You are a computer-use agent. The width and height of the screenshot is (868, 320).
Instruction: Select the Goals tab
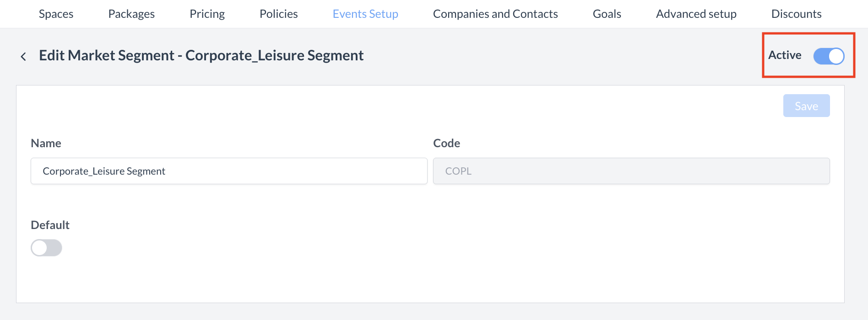pyautogui.click(x=607, y=14)
